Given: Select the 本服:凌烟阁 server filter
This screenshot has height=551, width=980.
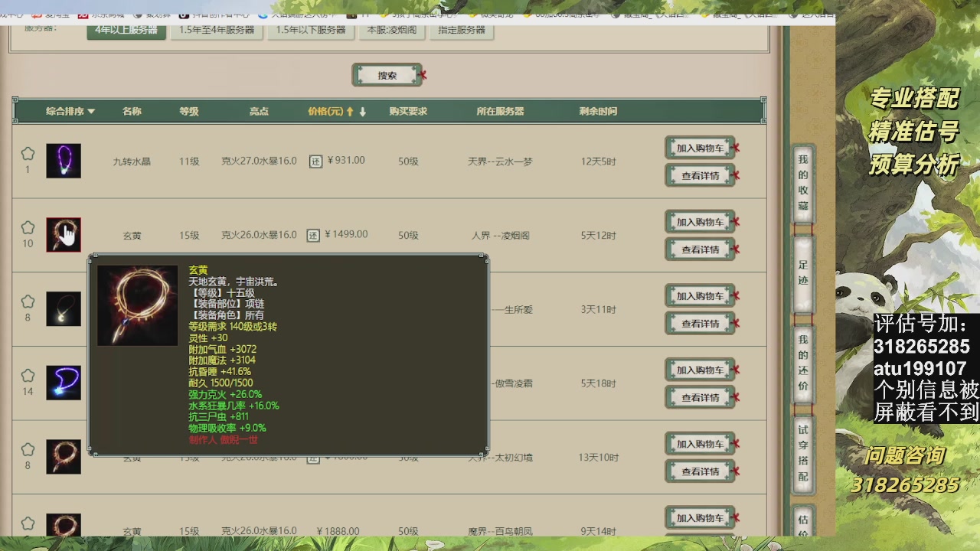Looking at the screenshot, I should coord(392,30).
